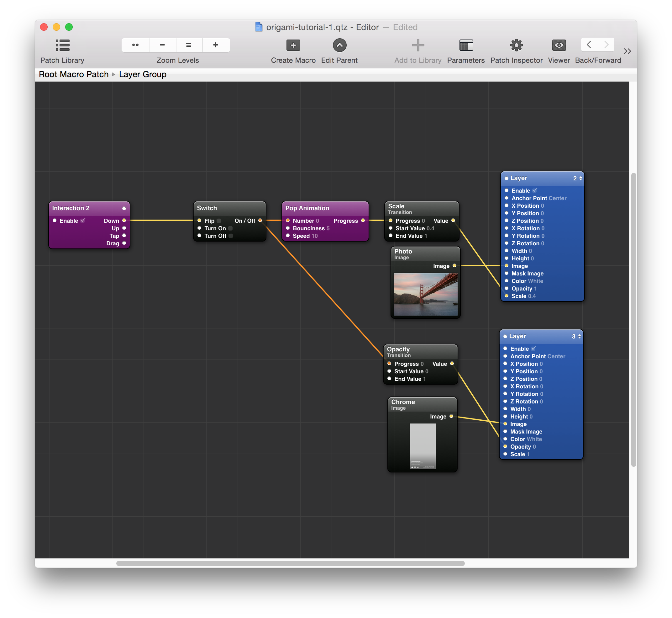
Task: Click the Add to Library icon
Action: click(x=418, y=45)
